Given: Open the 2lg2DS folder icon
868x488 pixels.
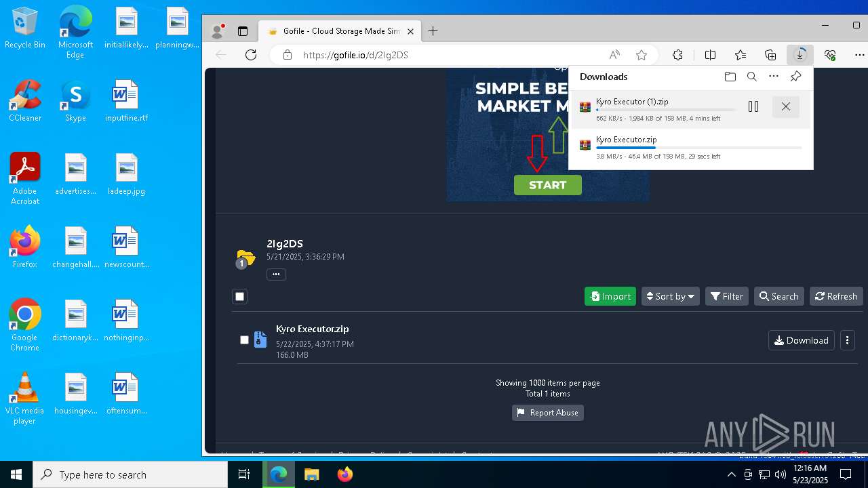Looking at the screenshot, I should click(x=245, y=258).
